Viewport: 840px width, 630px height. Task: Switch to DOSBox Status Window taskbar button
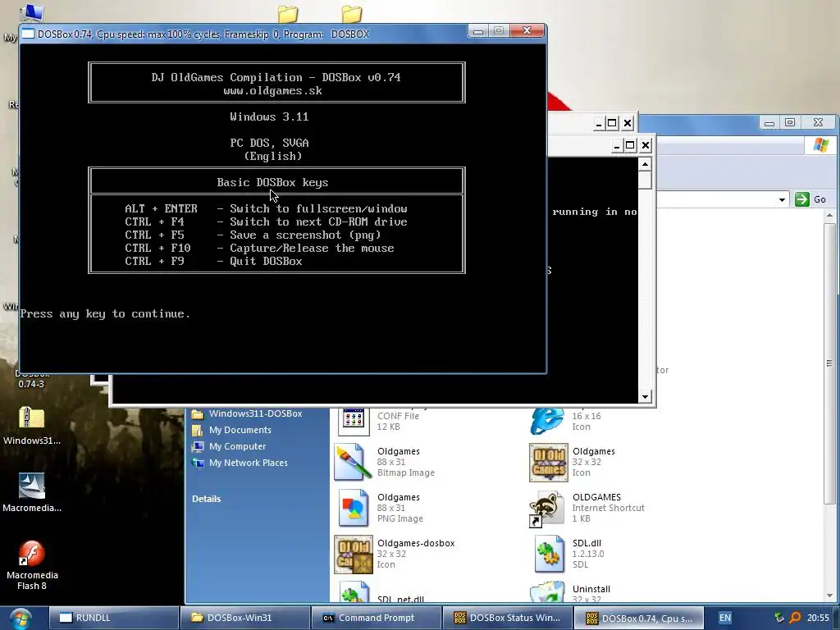[x=507, y=618]
